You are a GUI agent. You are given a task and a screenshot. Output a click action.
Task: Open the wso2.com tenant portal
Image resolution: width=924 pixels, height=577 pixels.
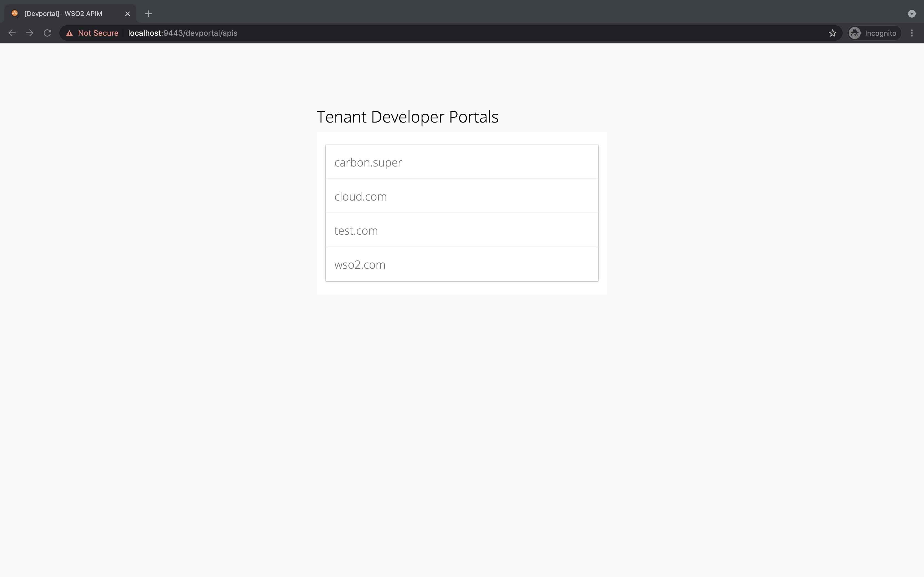point(461,264)
